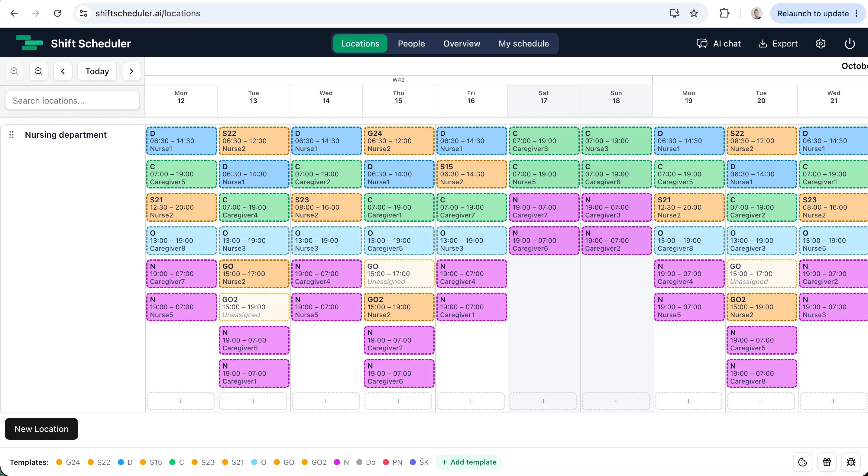Go to previous week with left chevron

pyautogui.click(x=63, y=71)
